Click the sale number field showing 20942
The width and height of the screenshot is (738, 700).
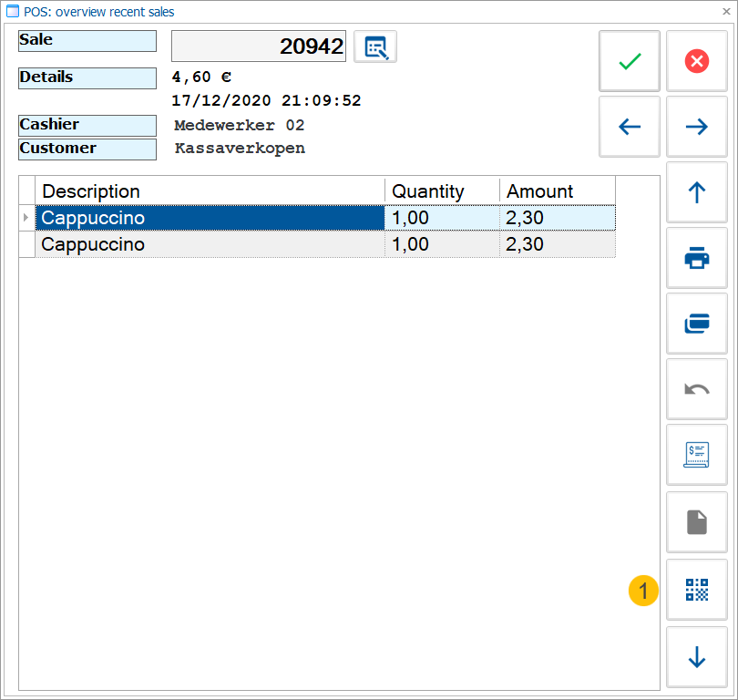pos(259,46)
